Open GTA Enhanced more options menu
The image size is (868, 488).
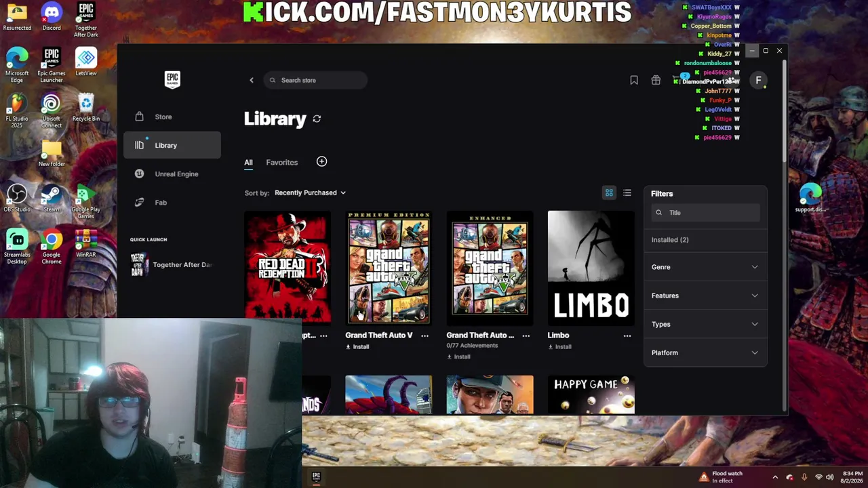526,335
